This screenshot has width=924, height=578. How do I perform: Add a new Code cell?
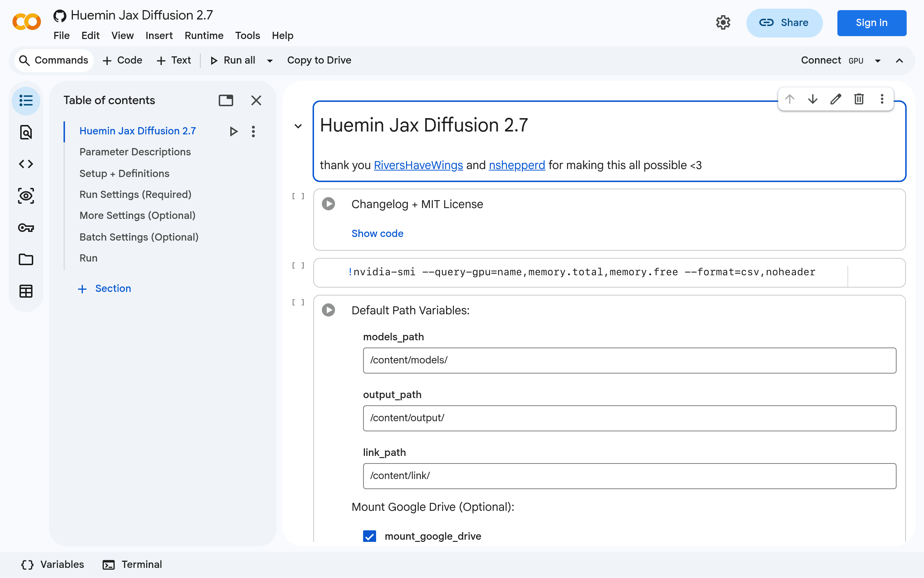tap(123, 60)
